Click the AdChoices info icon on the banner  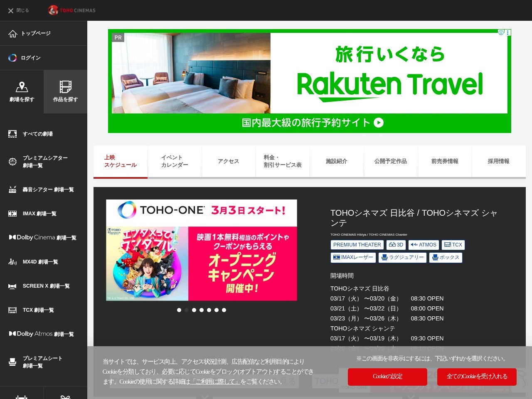pyautogui.click(x=502, y=32)
